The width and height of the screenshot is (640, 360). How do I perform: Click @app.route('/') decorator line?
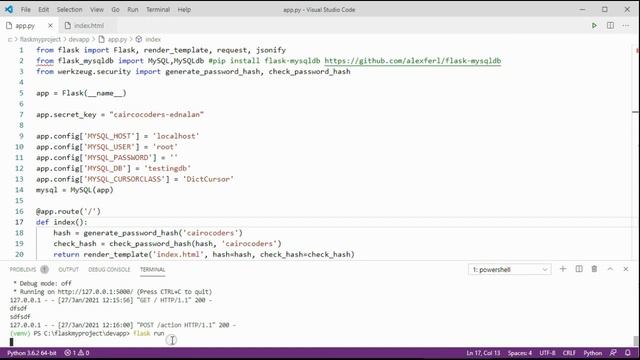tap(68, 211)
